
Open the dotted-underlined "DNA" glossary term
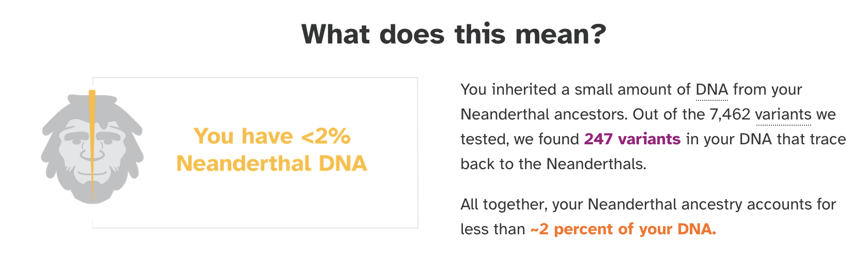(711, 89)
